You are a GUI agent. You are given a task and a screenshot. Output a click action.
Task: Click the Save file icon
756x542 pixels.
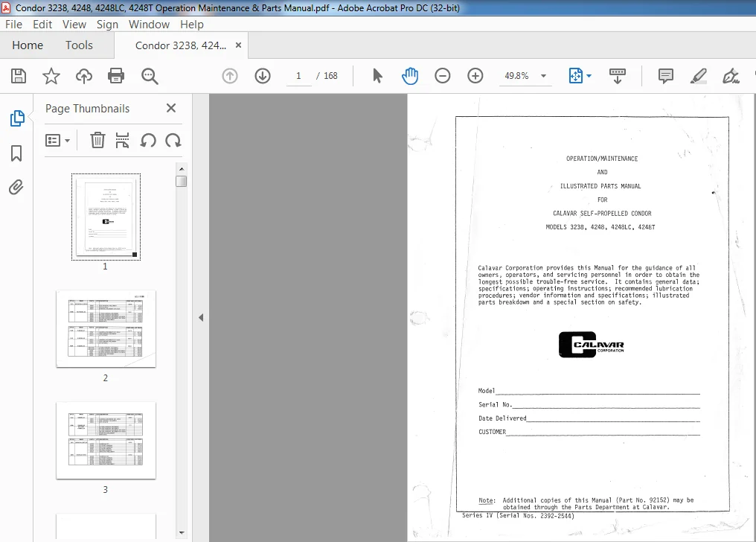point(19,76)
